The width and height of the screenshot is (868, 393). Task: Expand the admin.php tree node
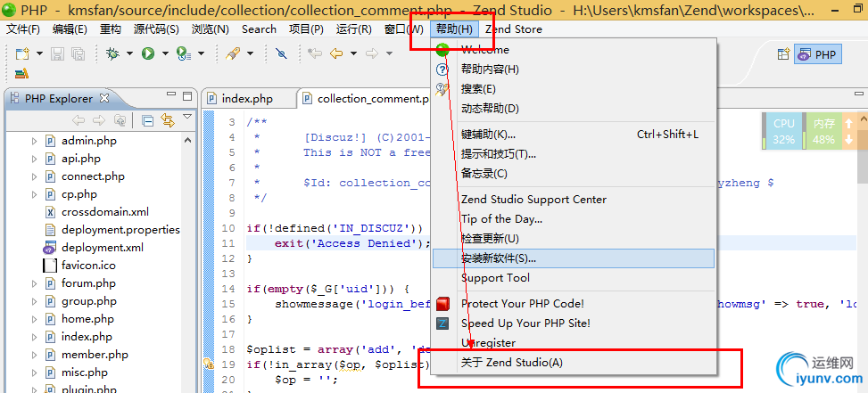tap(34, 141)
